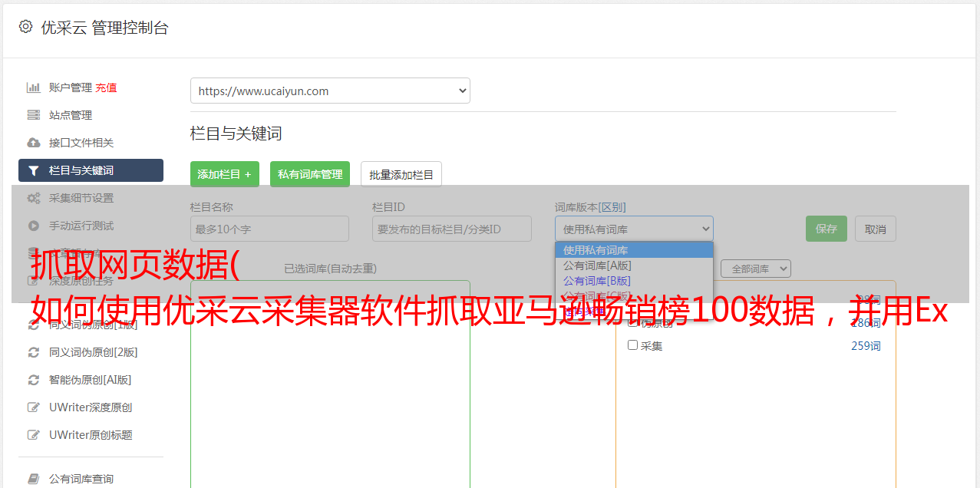Image resolution: width=980 pixels, height=488 pixels.
Task: Open the 全部词库 filter dropdown
Action: pos(756,269)
